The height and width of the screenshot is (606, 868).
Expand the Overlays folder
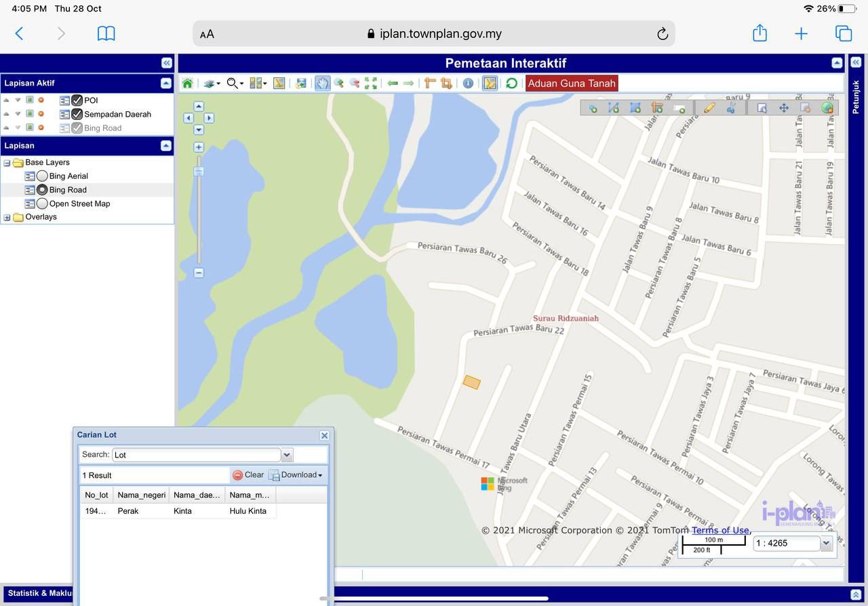click(x=7, y=218)
